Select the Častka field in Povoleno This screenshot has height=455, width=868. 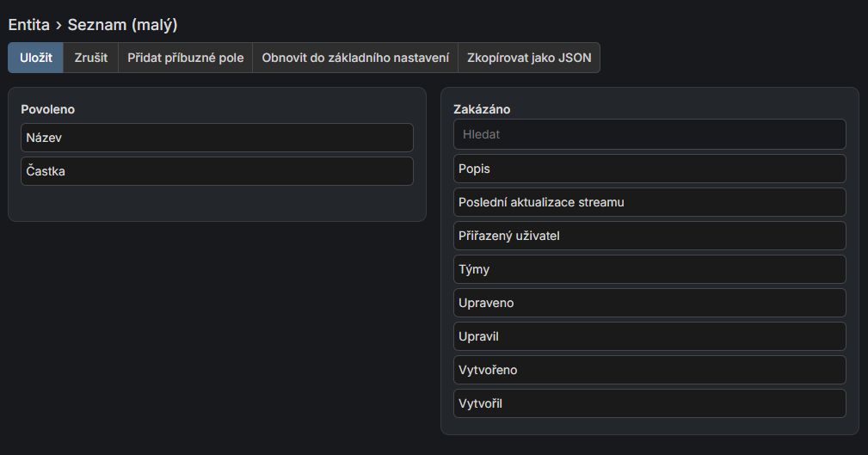(217, 171)
